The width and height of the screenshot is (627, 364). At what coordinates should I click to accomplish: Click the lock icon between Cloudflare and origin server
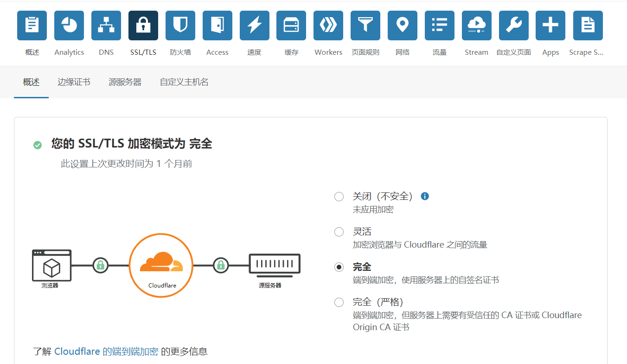tap(221, 266)
